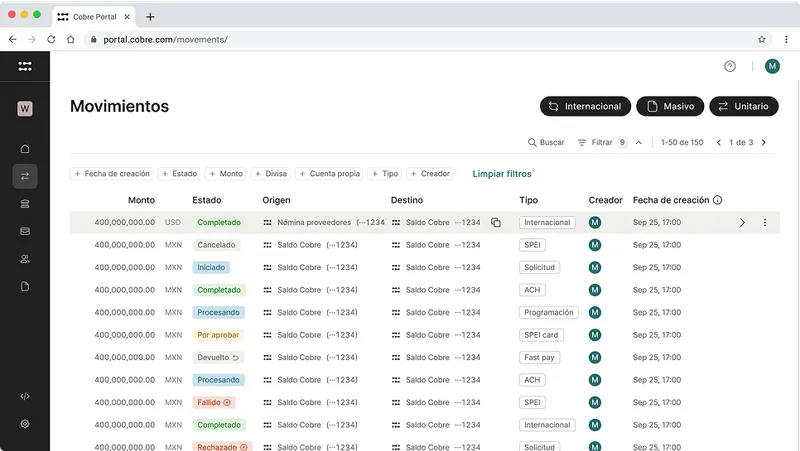Click the info icon next to Fecha de creación

pos(717,200)
